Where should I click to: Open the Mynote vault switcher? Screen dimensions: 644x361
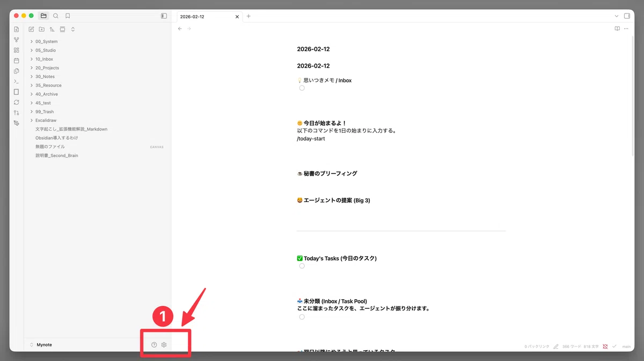tap(41, 345)
